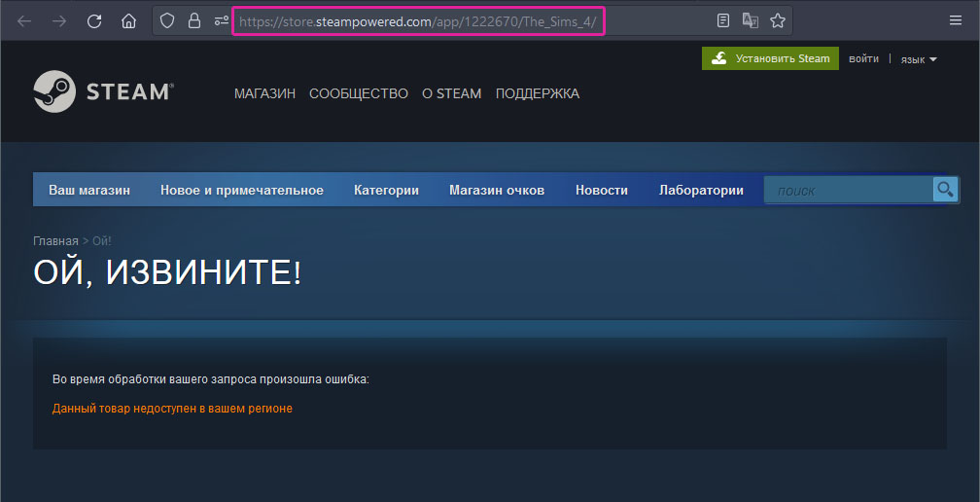Go to Главная breadcrumb link
The height and width of the screenshot is (502, 980).
[55, 240]
